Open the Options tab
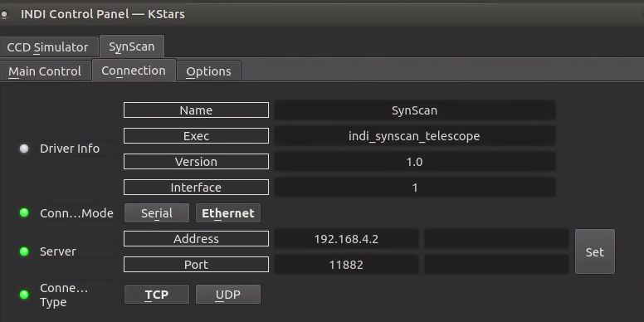Screen dimensions: 644x322 click(x=208, y=71)
